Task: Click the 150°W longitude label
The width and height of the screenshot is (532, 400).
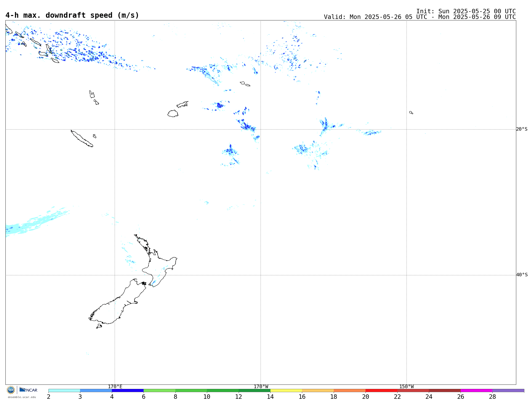Action: click(406, 386)
